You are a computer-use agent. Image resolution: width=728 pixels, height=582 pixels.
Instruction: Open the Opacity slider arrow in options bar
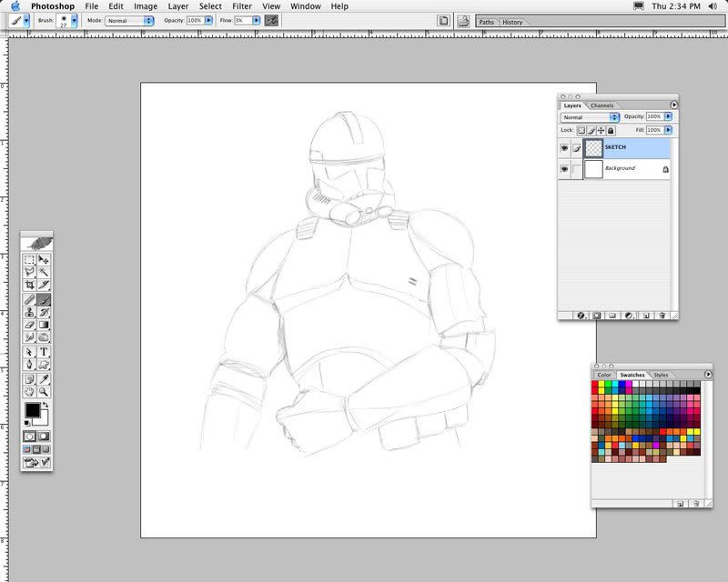point(209,20)
